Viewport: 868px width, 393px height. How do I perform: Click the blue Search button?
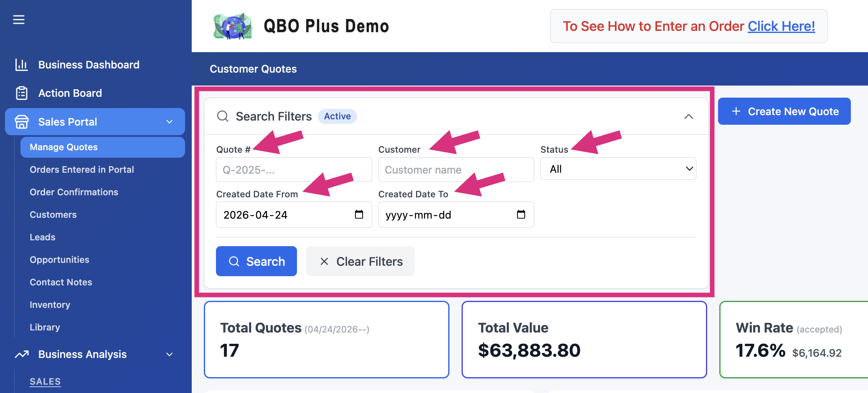(256, 261)
